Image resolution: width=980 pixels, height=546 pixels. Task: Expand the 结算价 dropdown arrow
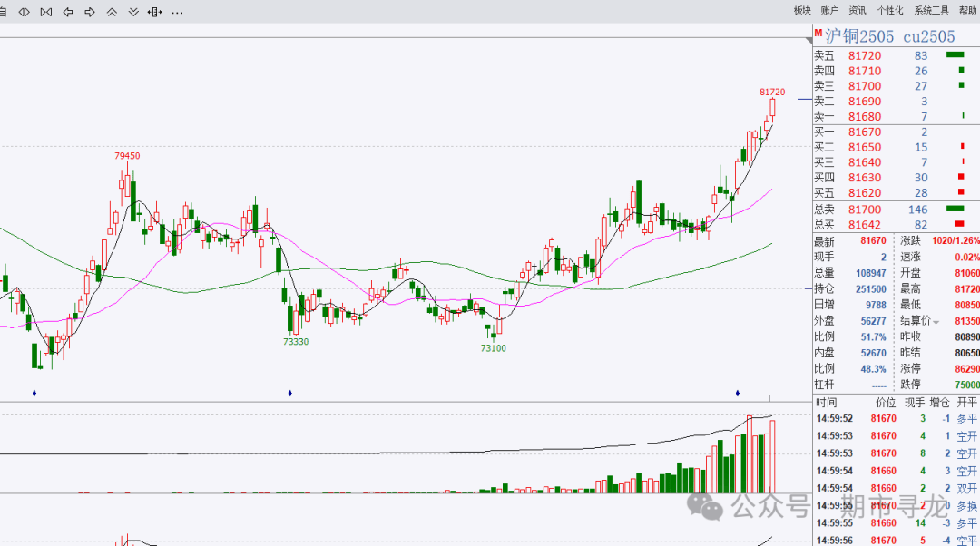[936, 322]
